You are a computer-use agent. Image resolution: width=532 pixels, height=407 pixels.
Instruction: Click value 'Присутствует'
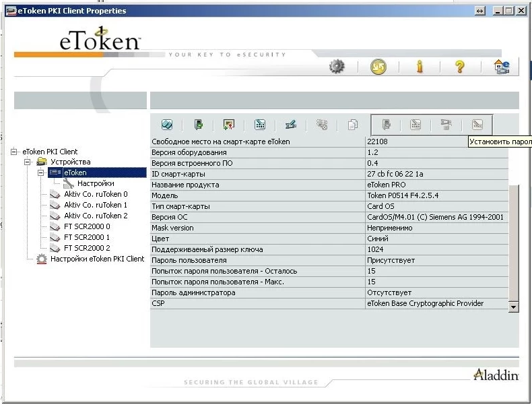391,260
